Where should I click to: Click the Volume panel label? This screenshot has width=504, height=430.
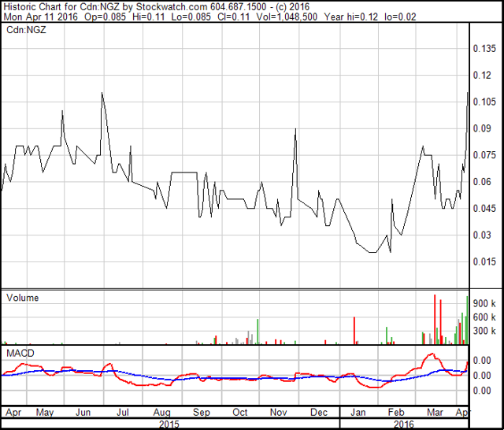(x=23, y=298)
